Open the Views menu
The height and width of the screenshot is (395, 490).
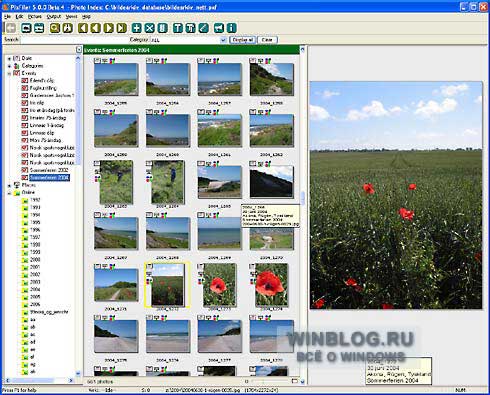pyautogui.click(x=71, y=16)
